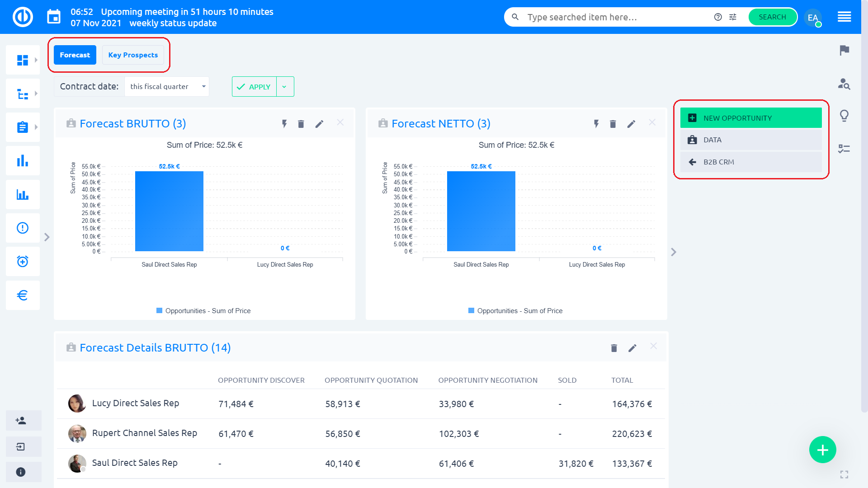The height and width of the screenshot is (488, 868).
Task: Open the project tree sidebar icon
Action: point(22,94)
